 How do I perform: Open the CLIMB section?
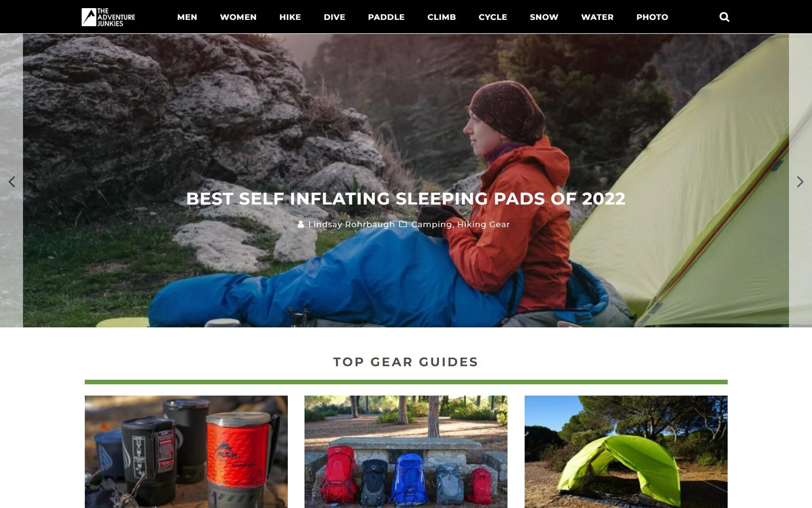pos(442,17)
